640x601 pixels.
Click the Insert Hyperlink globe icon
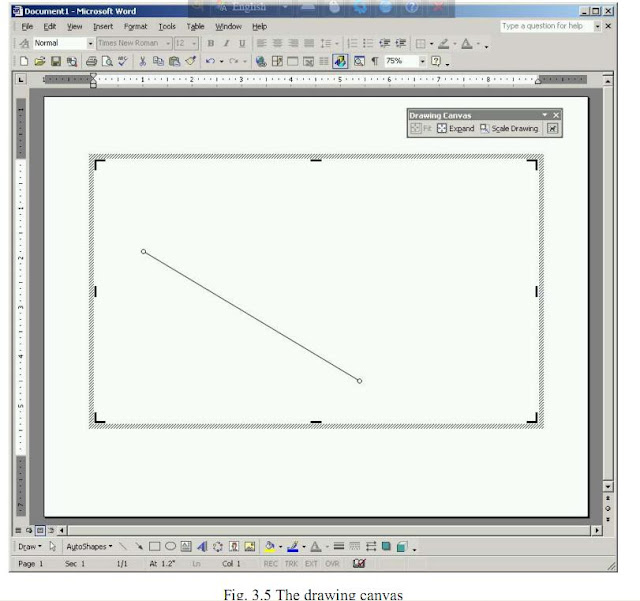(x=261, y=61)
